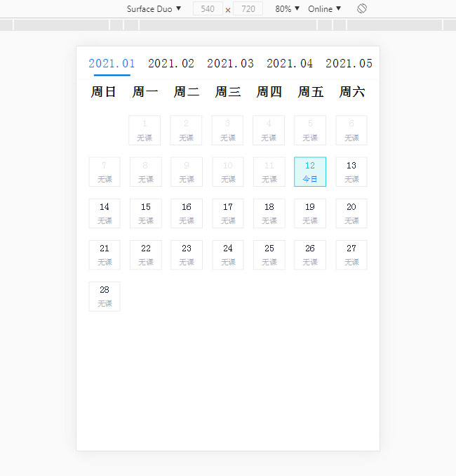Select the 2021.03 month tab
Viewport: 456px width, 476px height.
tap(230, 63)
